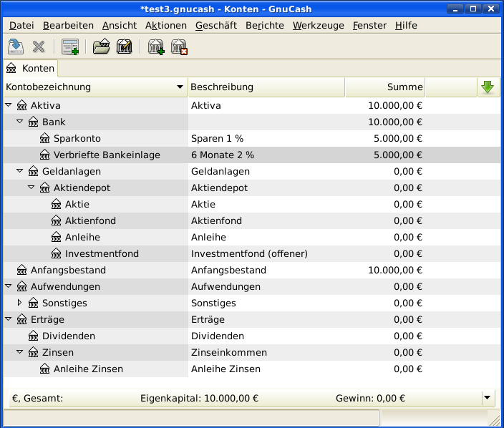Collapse the Aktiva account tree

pyautogui.click(x=9, y=105)
